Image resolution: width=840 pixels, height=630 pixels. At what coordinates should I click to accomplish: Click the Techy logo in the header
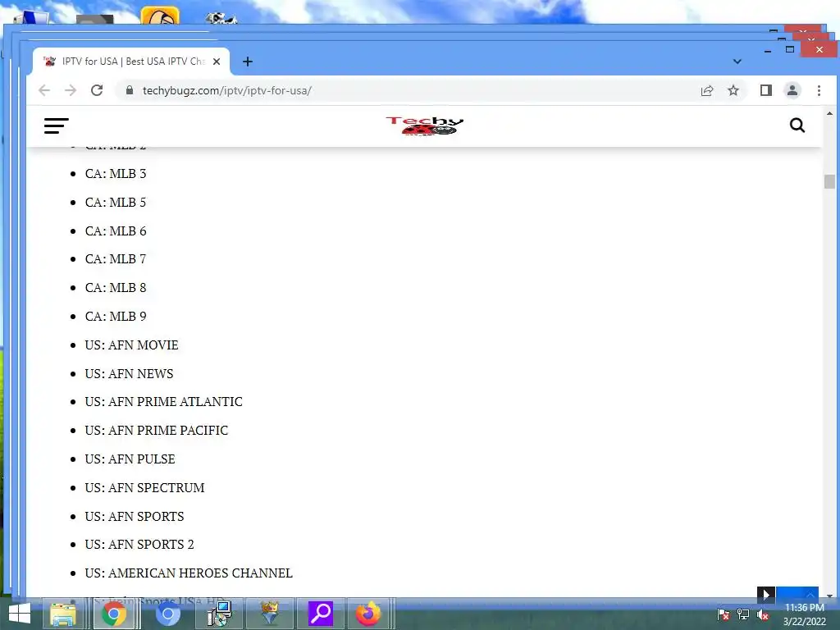pyautogui.click(x=425, y=126)
